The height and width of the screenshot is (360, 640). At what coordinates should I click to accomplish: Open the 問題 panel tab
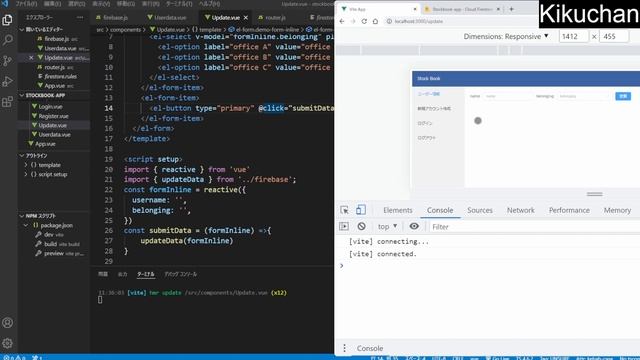103,274
